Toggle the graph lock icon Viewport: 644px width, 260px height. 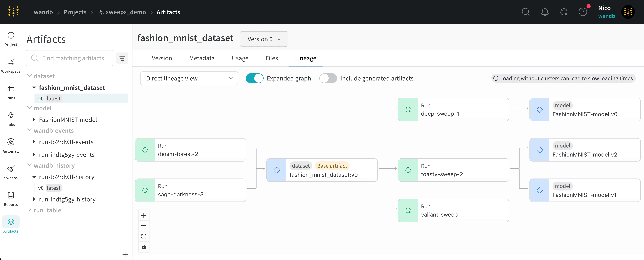(x=144, y=247)
